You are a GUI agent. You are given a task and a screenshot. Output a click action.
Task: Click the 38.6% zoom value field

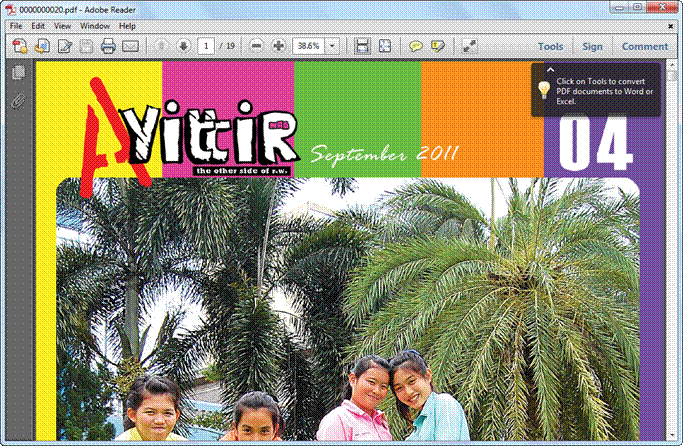click(308, 46)
